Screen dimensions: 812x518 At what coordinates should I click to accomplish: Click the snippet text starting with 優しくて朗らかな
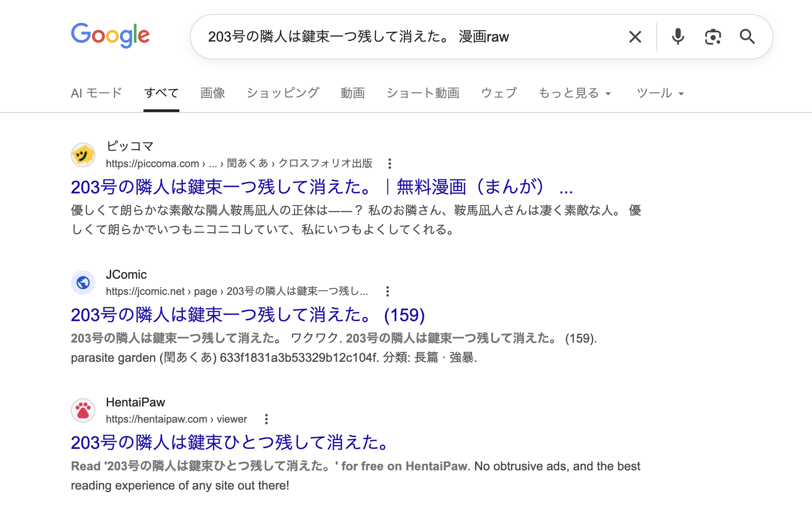pos(356,220)
